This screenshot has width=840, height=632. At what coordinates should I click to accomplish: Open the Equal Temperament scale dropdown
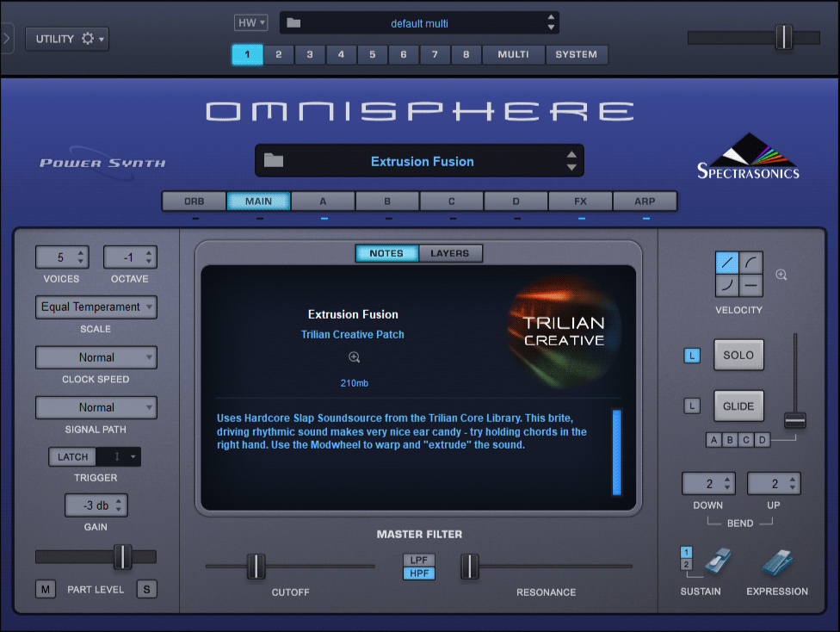pyautogui.click(x=96, y=307)
